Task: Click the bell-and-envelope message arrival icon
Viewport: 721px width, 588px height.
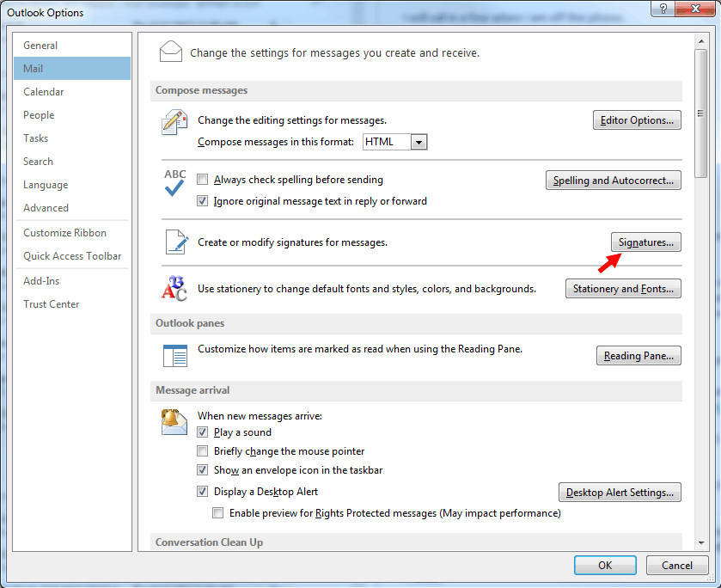Action: click(x=174, y=422)
